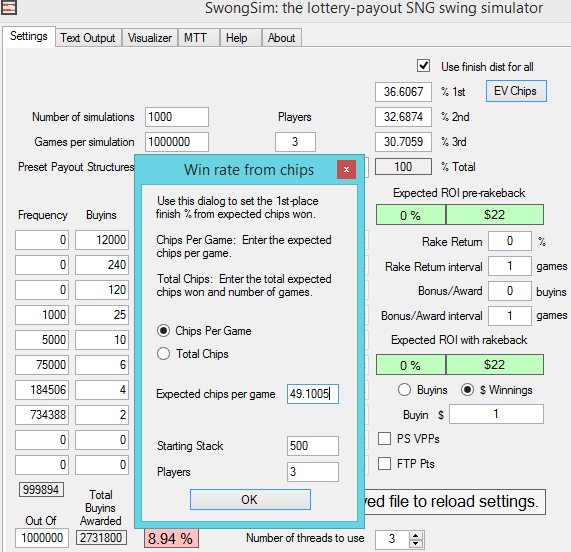Click the Out Of field showing 1000000
The width and height of the screenshot is (571, 552).
coord(42,538)
